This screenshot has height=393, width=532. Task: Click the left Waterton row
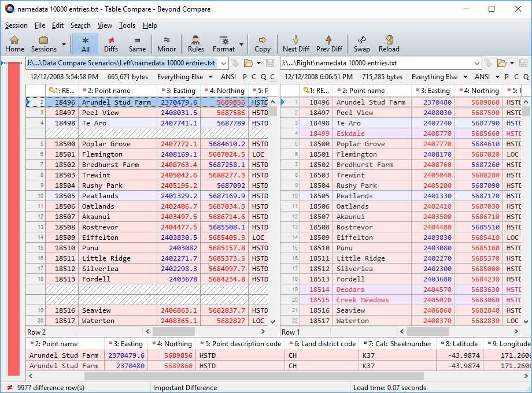147,321
